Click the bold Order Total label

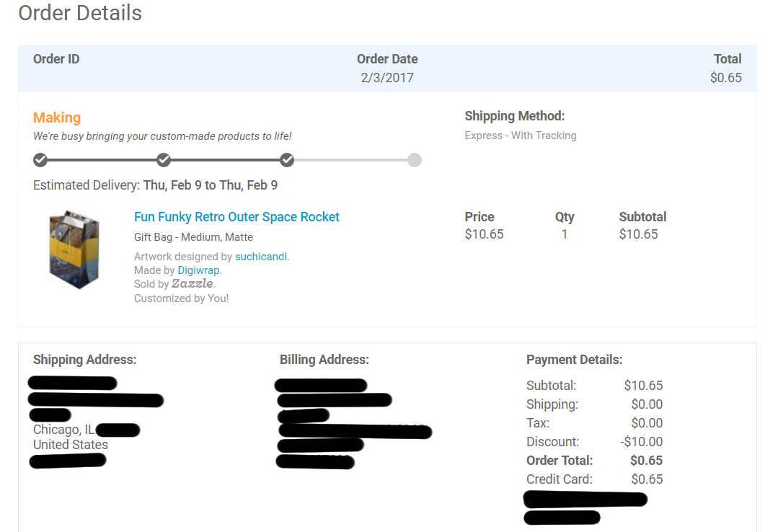point(560,461)
